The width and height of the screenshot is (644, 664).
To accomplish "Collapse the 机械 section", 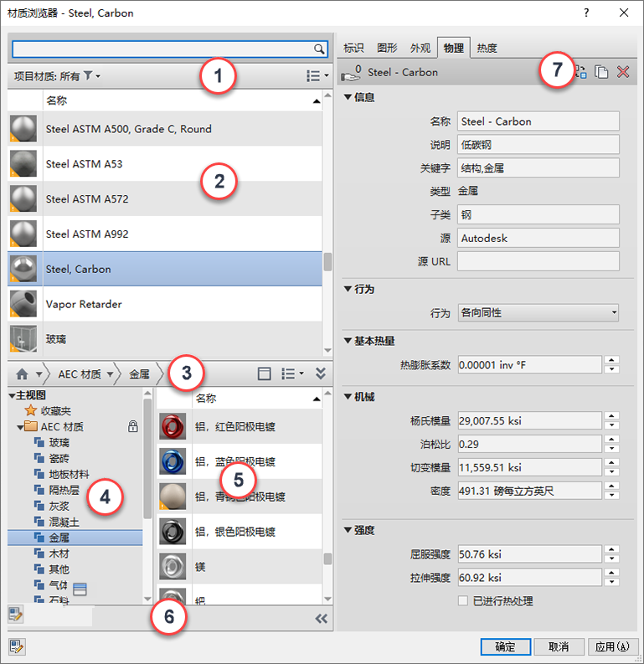I will pyautogui.click(x=348, y=397).
